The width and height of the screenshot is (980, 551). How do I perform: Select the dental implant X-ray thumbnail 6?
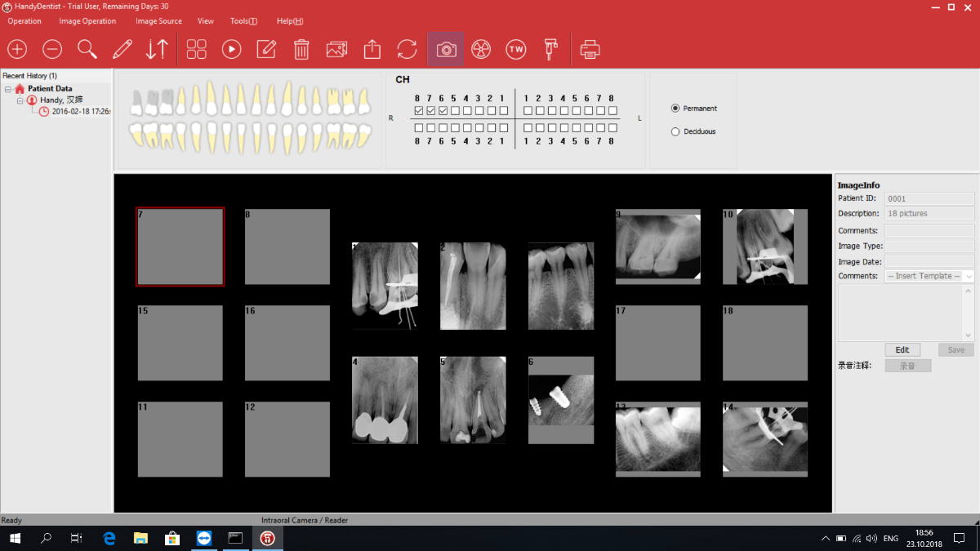point(561,400)
